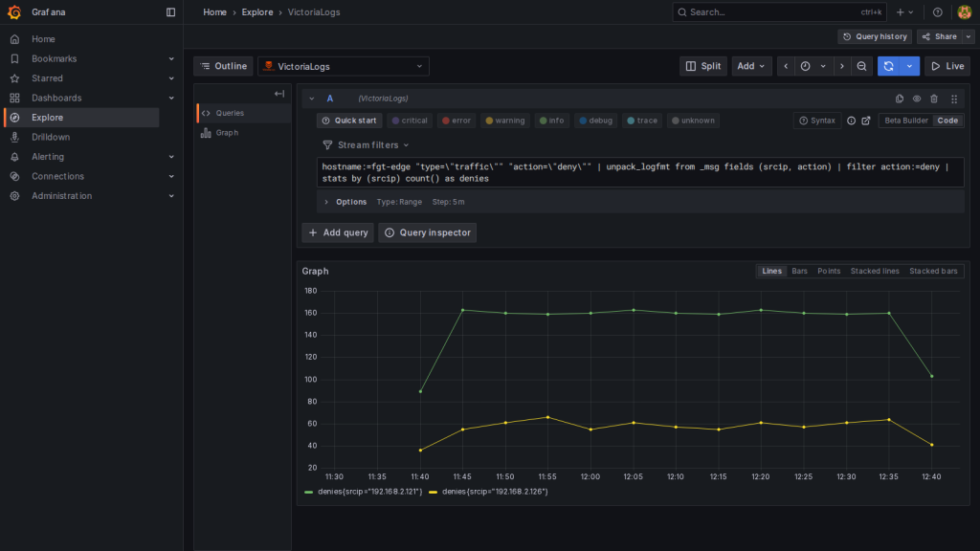The height and width of the screenshot is (551, 980).
Task: Open the Share options dropdown arrow
Action: (x=969, y=37)
